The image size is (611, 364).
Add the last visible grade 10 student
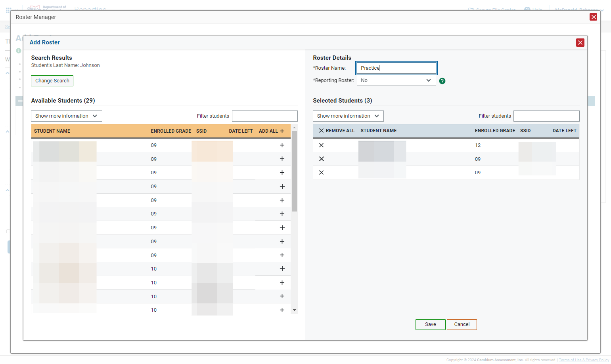coord(282,310)
